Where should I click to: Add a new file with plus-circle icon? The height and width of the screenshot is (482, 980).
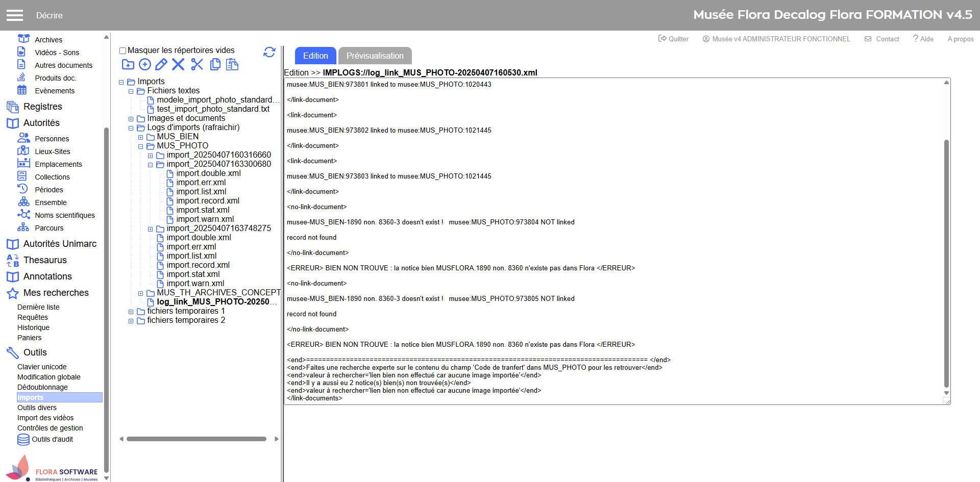tap(145, 64)
